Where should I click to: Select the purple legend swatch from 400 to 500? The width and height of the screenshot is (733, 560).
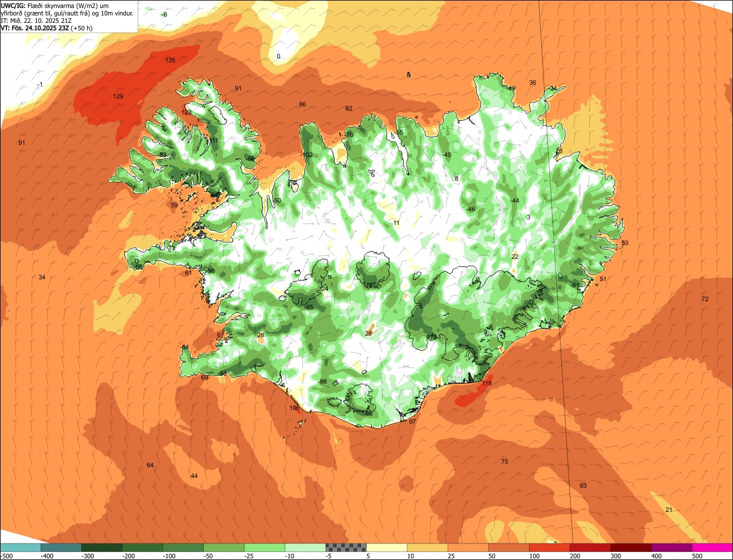pyautogui.click(x=671, y=547)
